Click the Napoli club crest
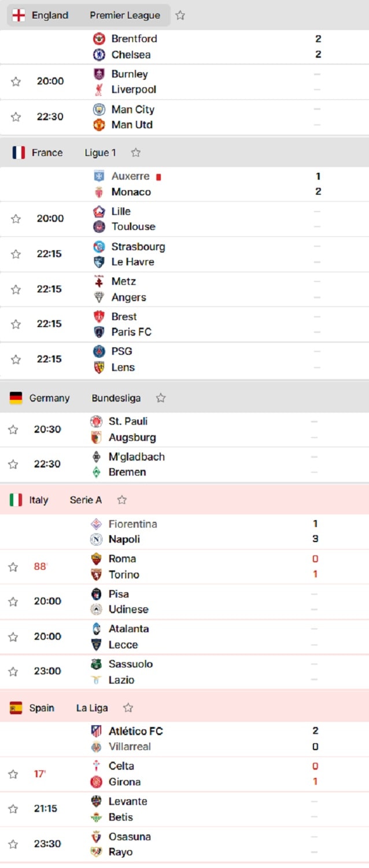The height and width of the screenshot is (868, 369). tap(97, 539)
